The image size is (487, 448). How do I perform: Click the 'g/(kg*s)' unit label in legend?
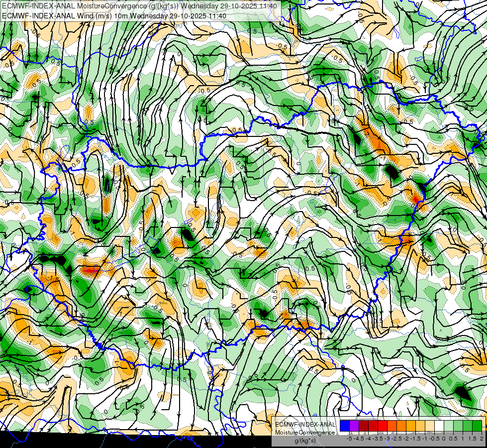click(305, 441)
